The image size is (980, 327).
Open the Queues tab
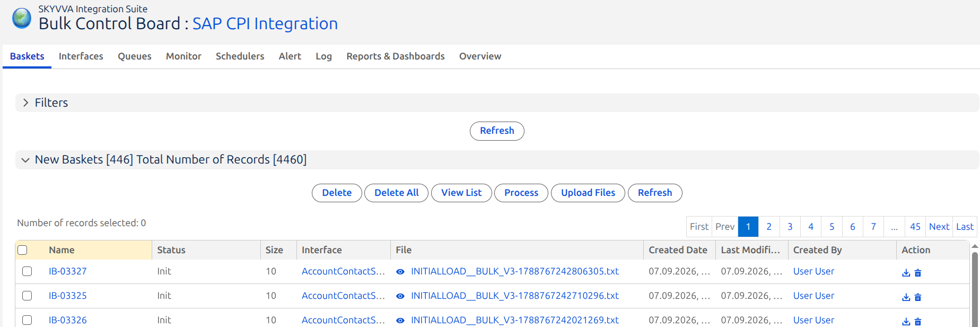(x=135, y=56)
